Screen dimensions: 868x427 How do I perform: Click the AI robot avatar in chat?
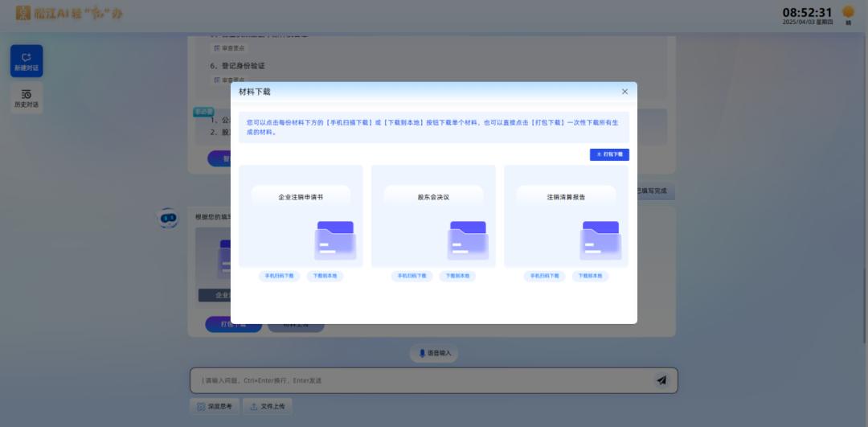[x=168, y=218]
